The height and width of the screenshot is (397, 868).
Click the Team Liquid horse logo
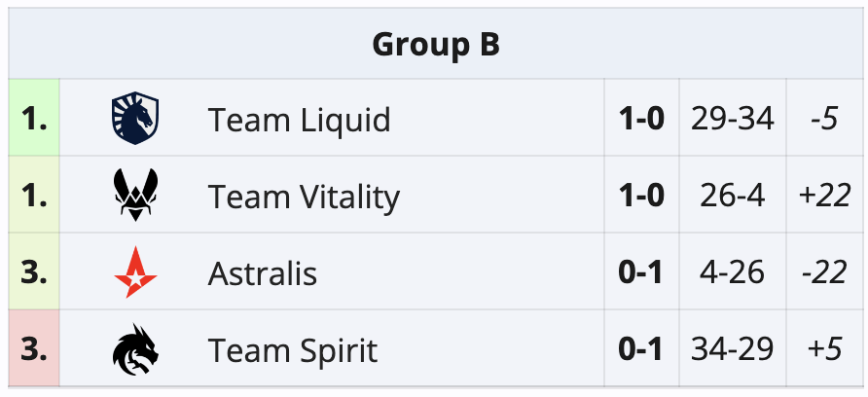pyautogui.click(x=135, y=119)
